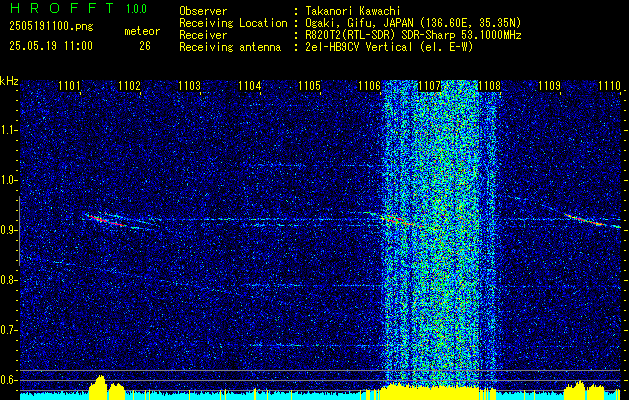This screenshot has height=400, width=629.
Task: Click time marker 1108
Action: pyautogui.click(x=489, y=85)
